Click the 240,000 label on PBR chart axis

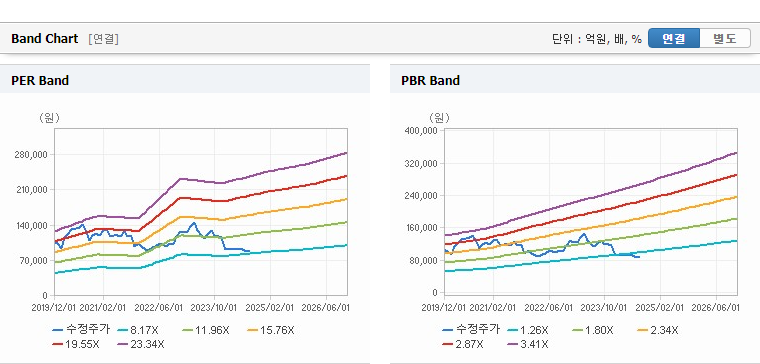click(422, 196)
